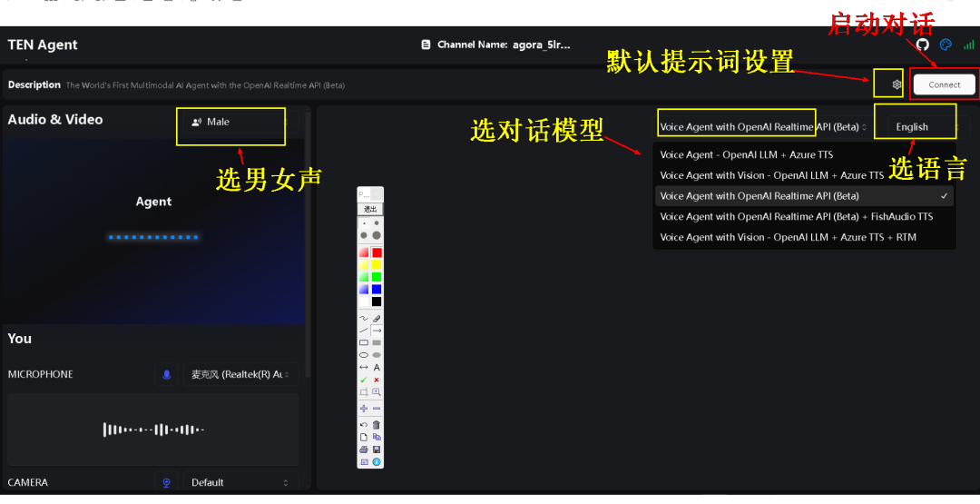Click the Channel Name agora_5lr text

coord(503,44)
